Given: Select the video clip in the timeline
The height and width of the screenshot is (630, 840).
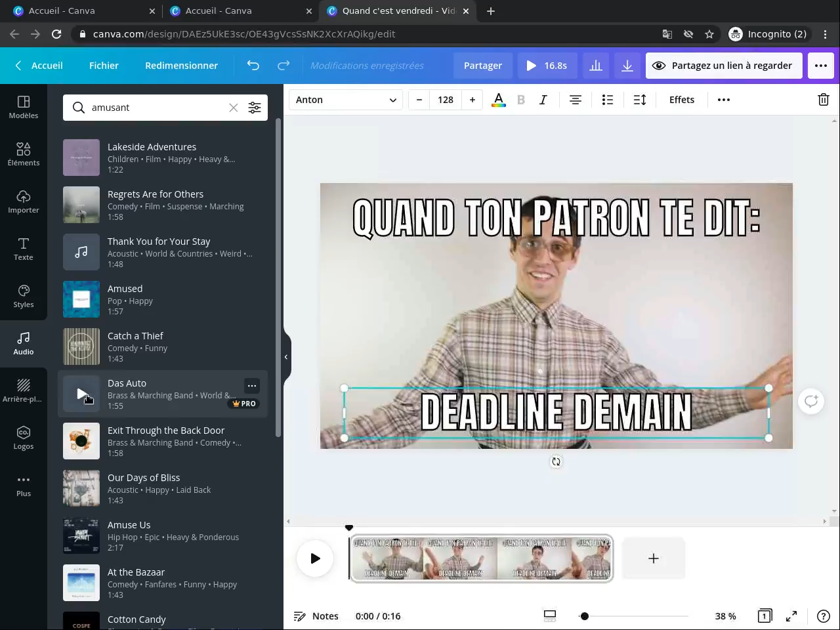Looking at the screenshot, I should (482, 558).
